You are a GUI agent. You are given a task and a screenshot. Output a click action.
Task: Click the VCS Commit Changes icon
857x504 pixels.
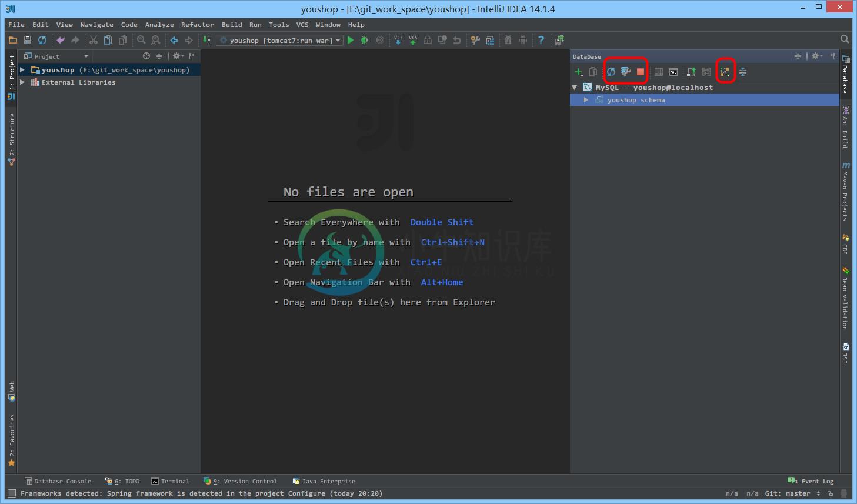tap(413, 40)
